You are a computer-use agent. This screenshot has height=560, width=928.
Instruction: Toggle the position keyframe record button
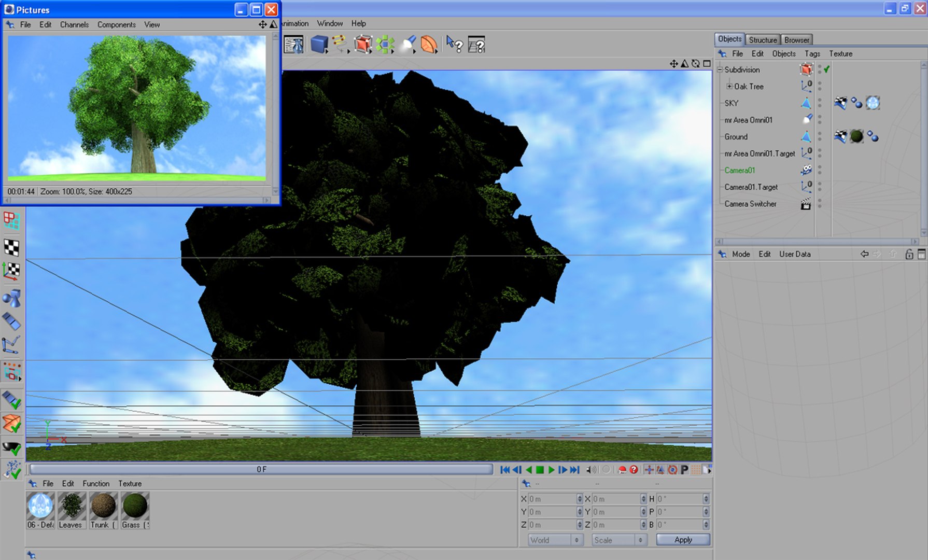pos(649,470)
